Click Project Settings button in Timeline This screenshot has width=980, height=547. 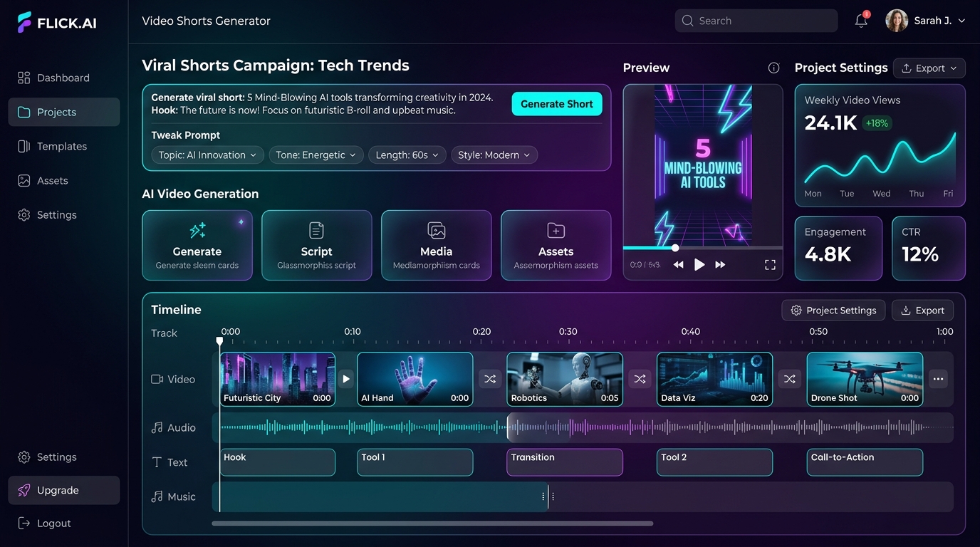point(834,311)
